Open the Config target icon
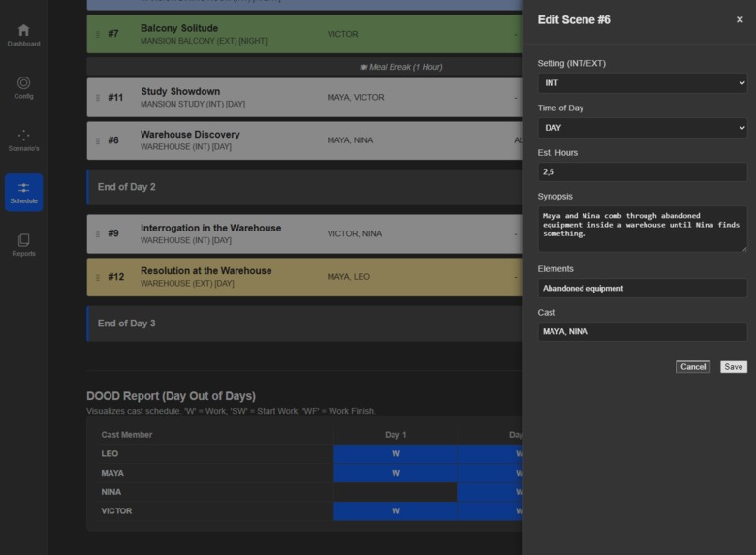 pos(23,83)
